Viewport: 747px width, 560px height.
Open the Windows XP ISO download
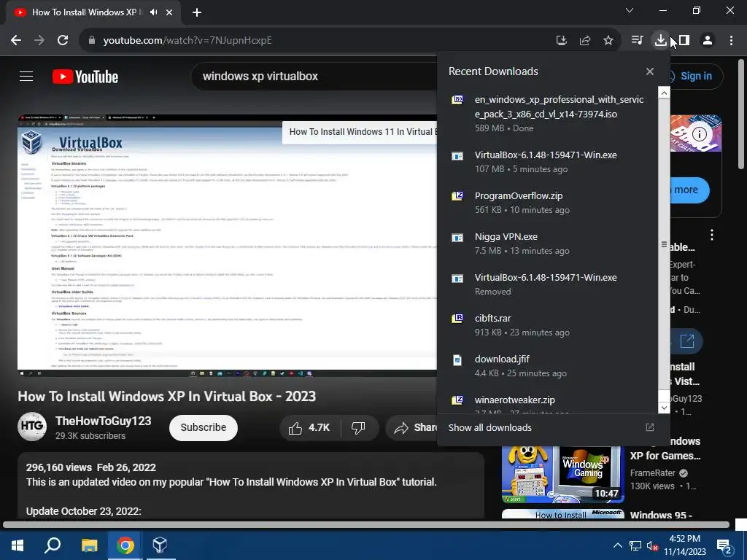coord(548,113)
